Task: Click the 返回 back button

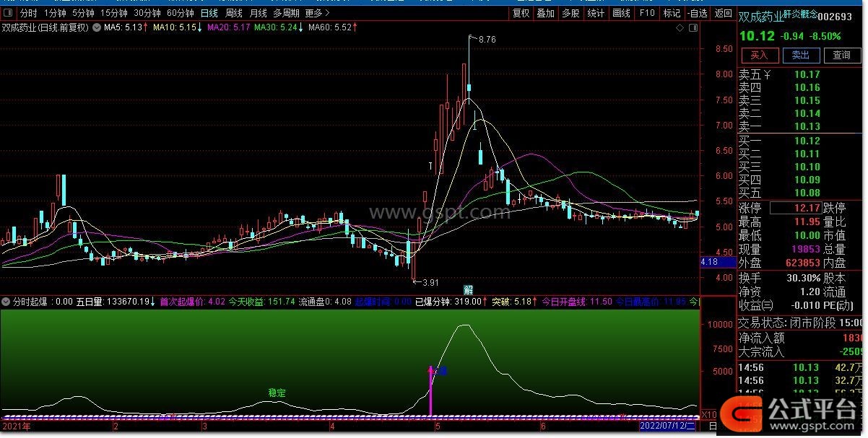Action: click(x=722, y=13)
